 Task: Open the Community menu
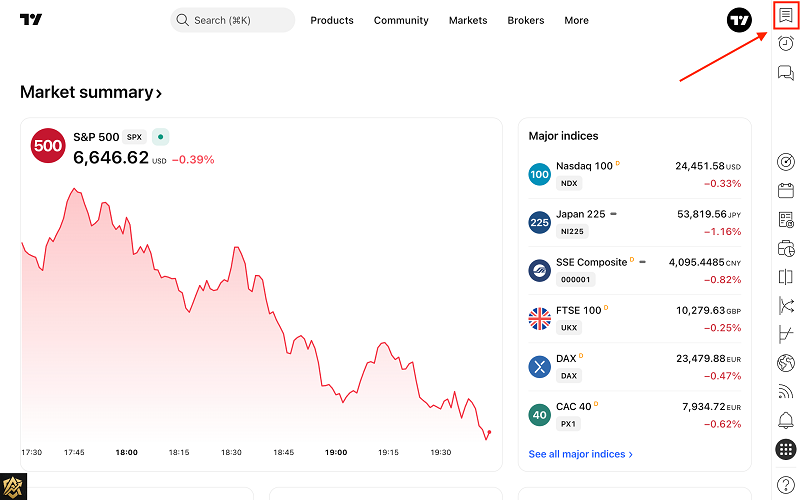point(401,20)
